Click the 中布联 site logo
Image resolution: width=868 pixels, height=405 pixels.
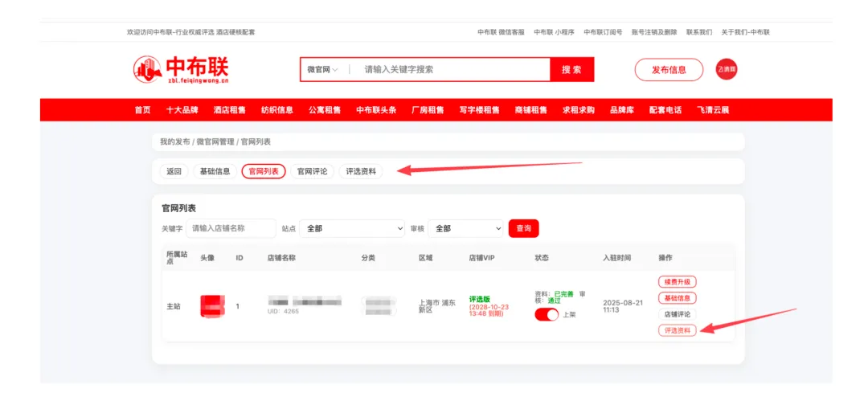pos(181,69)
